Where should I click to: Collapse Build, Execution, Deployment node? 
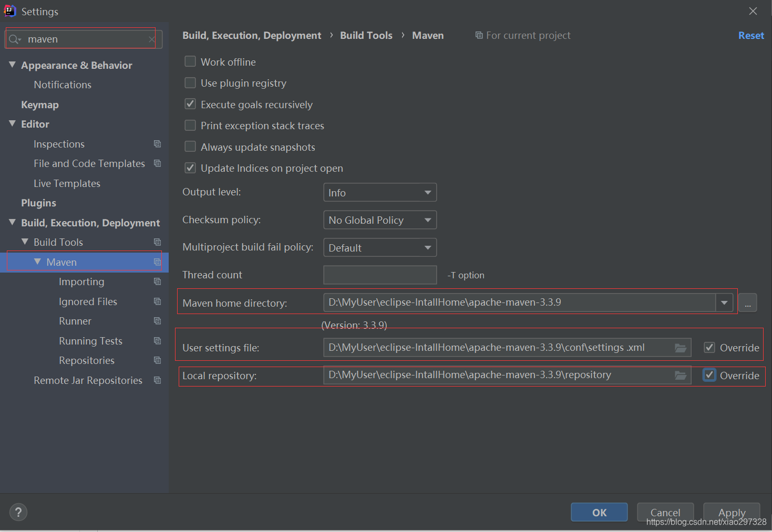(13, 222)
